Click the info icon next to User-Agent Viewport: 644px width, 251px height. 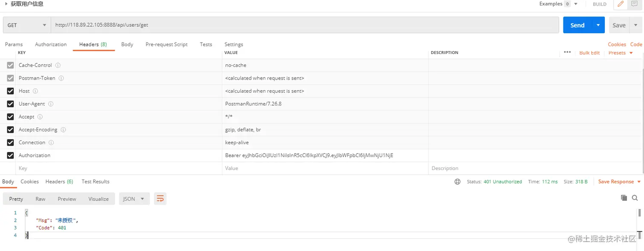click(x=51, y=104)
